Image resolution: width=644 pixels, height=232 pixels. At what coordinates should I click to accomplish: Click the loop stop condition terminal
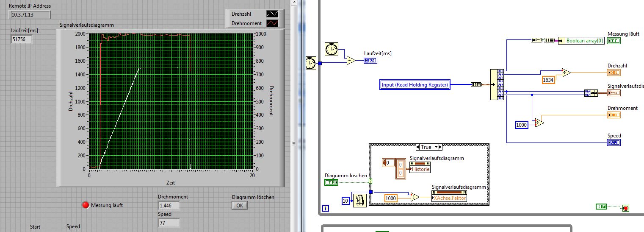pos(625,208)
